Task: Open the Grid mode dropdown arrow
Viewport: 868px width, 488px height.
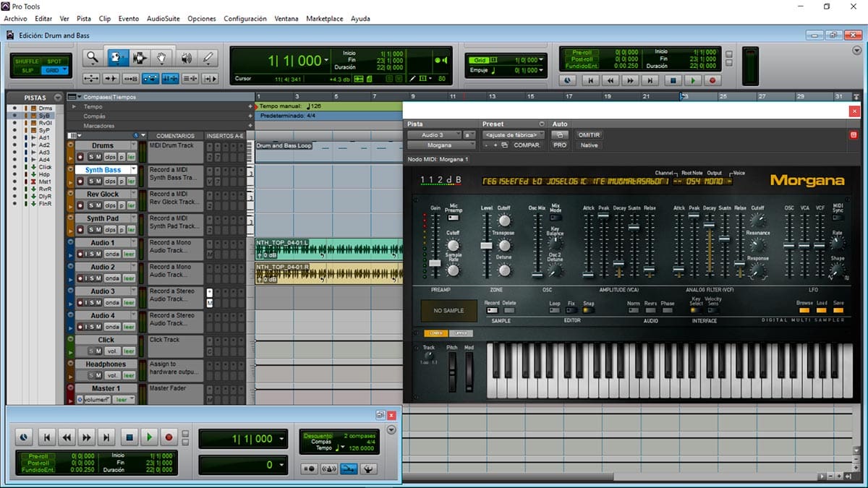Action: click(64, 70)
